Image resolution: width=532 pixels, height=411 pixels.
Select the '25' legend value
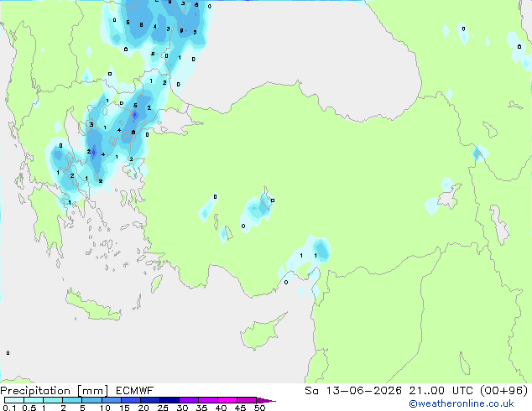coord(163,408)
